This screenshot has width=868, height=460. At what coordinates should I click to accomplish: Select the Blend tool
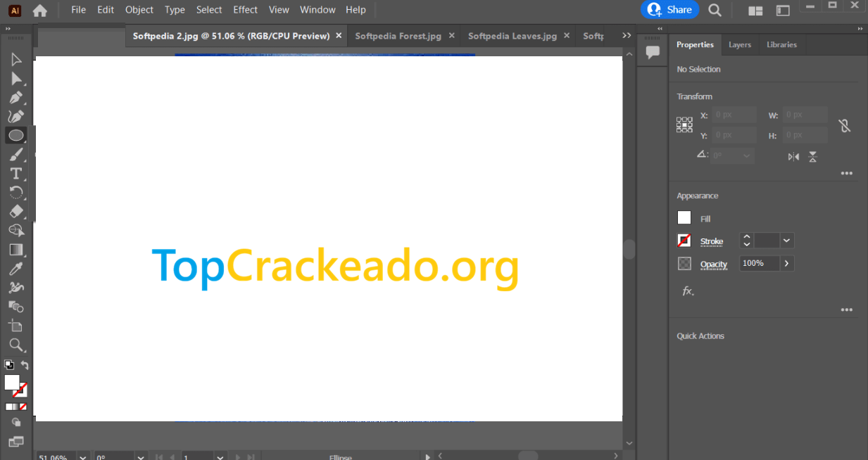pos(16,307)
